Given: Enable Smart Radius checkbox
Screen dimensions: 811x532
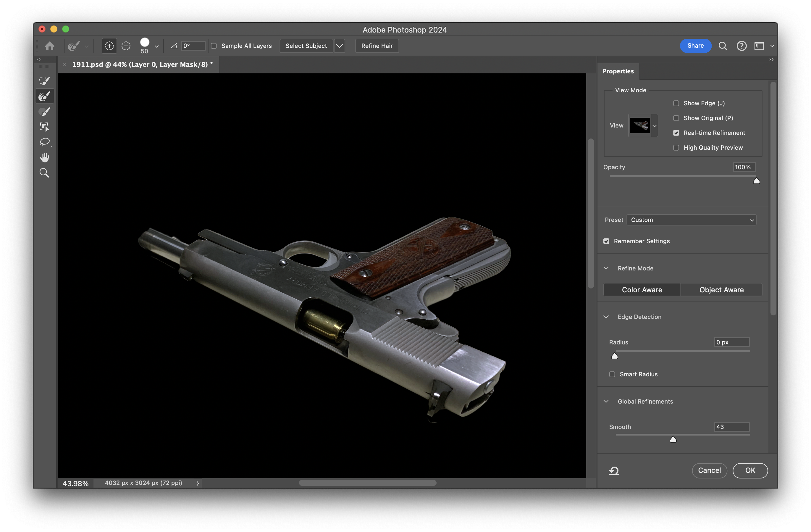Looking at the screenshot, I should tap(612, 374).
